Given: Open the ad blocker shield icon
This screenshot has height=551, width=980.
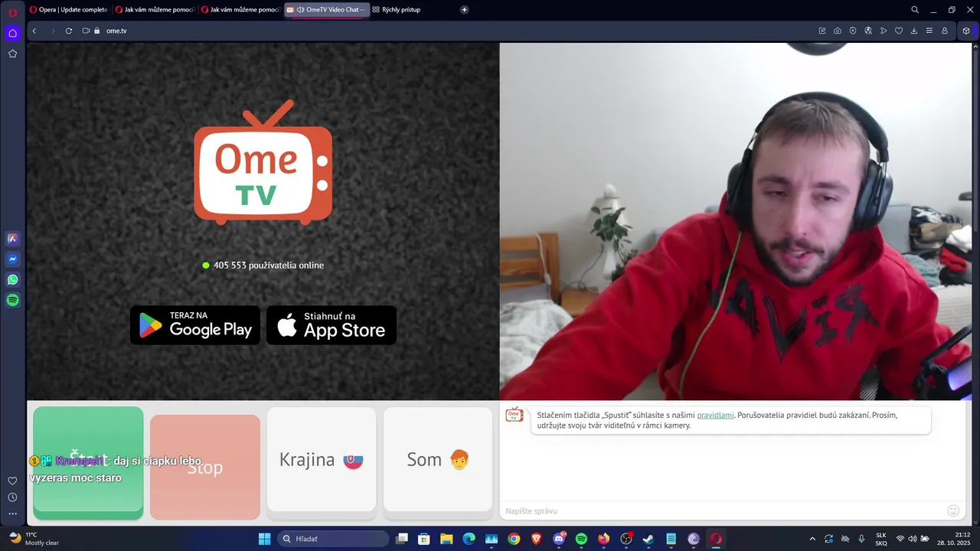Looking at the screenshot, I should [853, 31].
